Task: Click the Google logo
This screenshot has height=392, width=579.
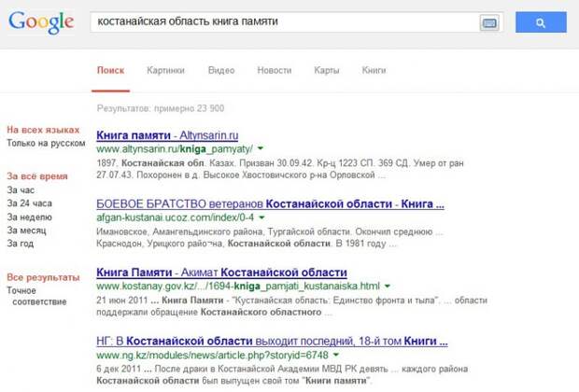Action: (x=41, y=22)
